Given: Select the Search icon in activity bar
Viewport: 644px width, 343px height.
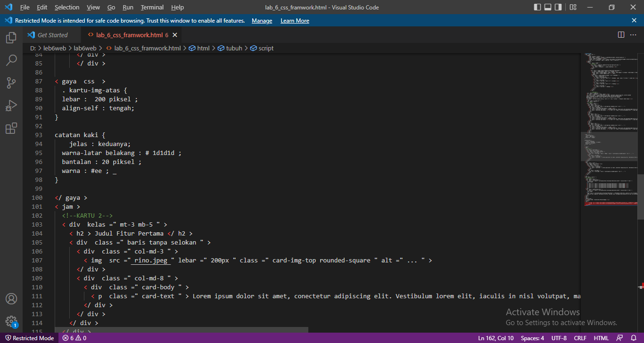Looking at the screenshot, I should 11,60.
